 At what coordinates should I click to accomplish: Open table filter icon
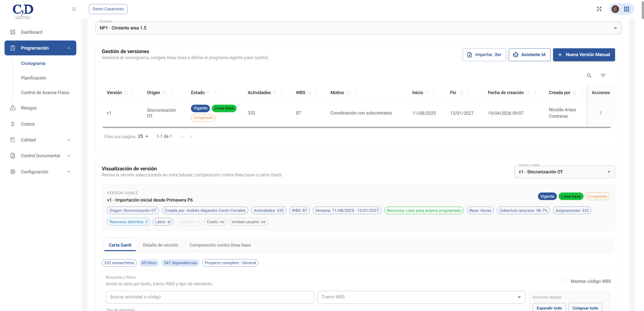point(603,75)
